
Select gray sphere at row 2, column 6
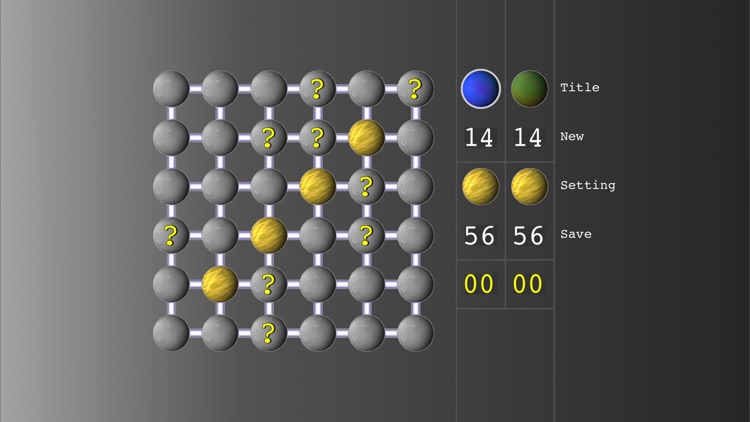(415, 137)
